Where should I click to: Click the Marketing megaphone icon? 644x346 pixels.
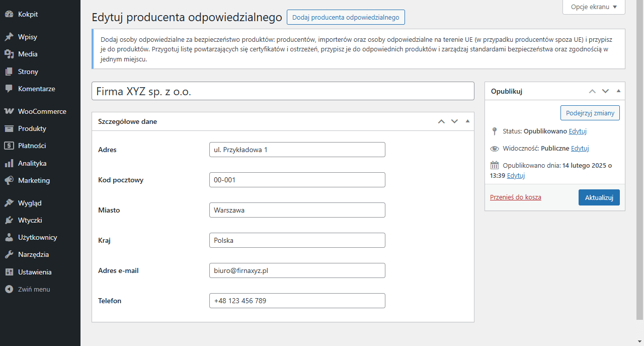[9, 180]
